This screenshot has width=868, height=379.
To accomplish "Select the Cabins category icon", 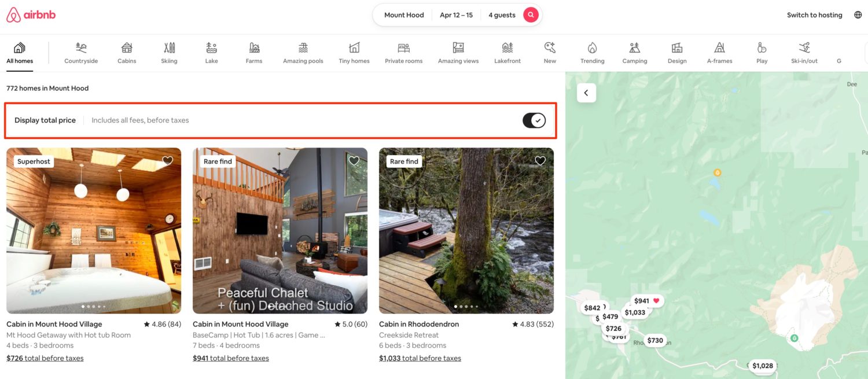I will click(x=126, y=52).
